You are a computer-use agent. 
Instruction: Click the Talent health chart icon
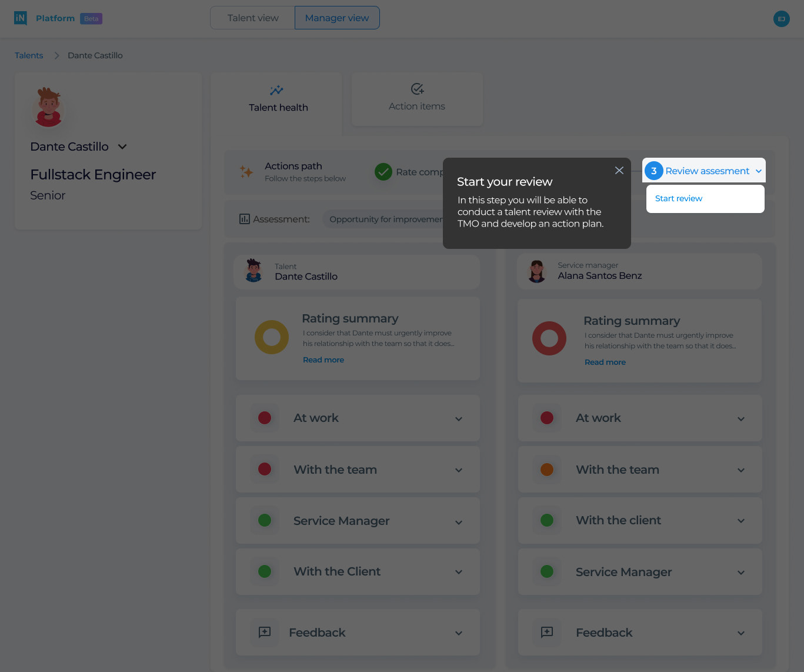(x=276, y=90)
